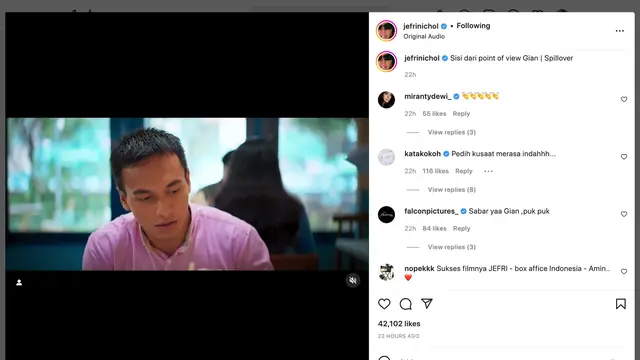Open katakokoh avatar

(386, 157)
